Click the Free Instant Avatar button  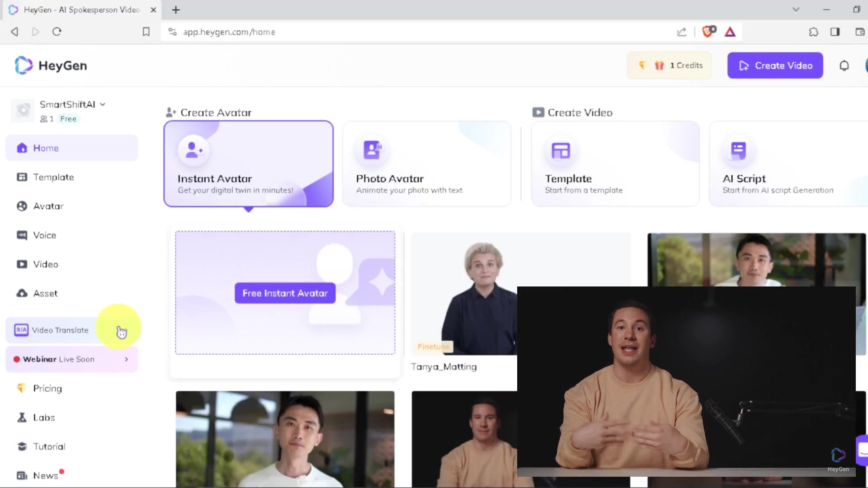pos(285,293)
